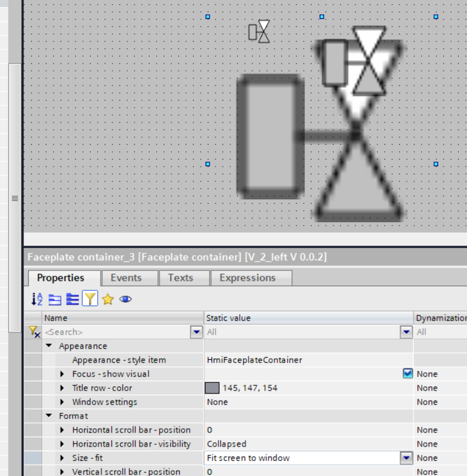467x476 pixels.
Task: Click the left-middle selection handle
Action: pos(207,164)
